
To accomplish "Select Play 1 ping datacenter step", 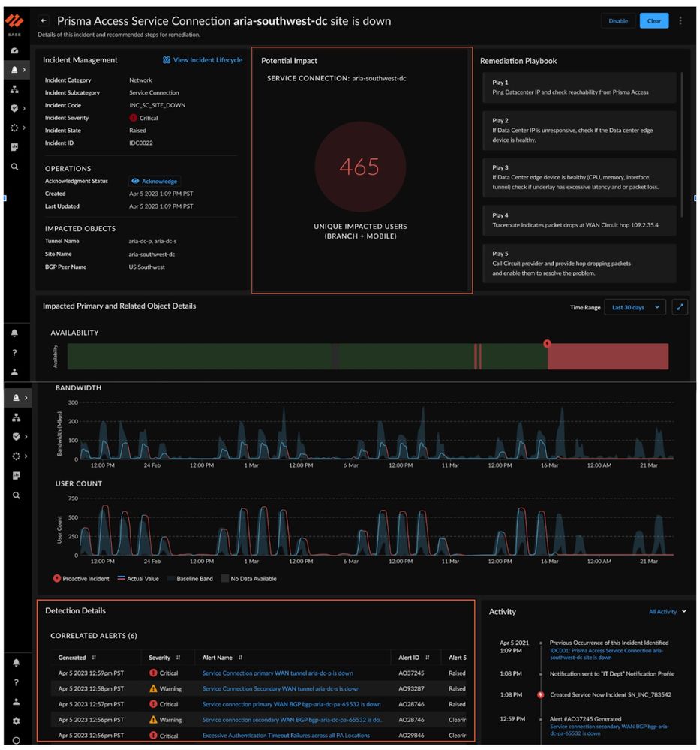I will pyautogui.click(x=576, y=87).
